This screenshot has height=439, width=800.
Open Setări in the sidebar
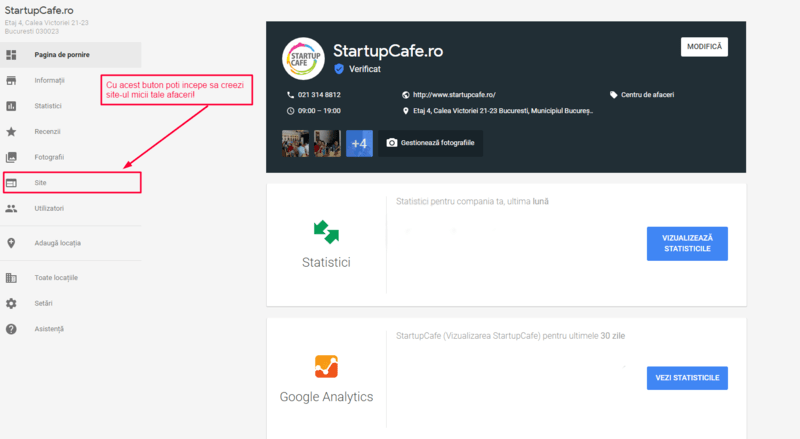pos(70,303)
